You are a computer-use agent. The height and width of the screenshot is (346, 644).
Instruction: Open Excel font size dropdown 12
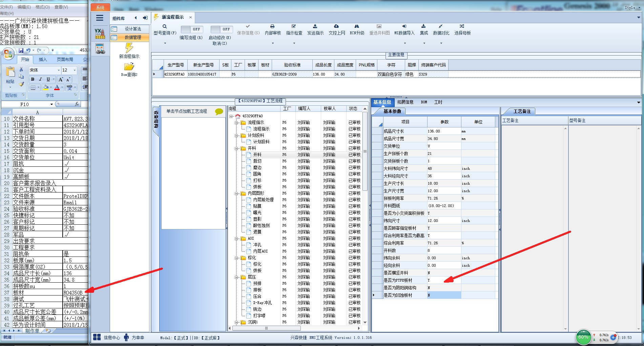(x=75, y=70)
